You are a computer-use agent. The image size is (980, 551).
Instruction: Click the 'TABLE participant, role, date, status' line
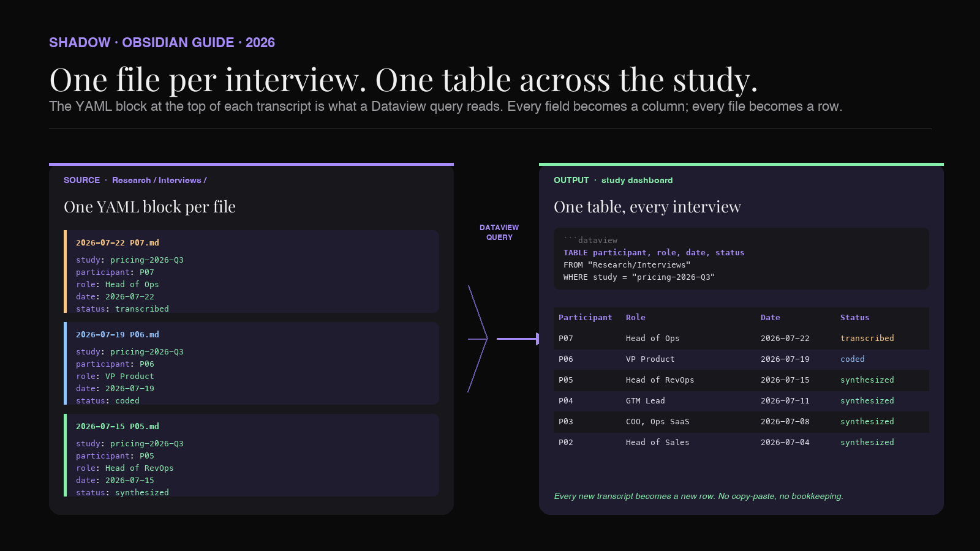tap(654, 253)
